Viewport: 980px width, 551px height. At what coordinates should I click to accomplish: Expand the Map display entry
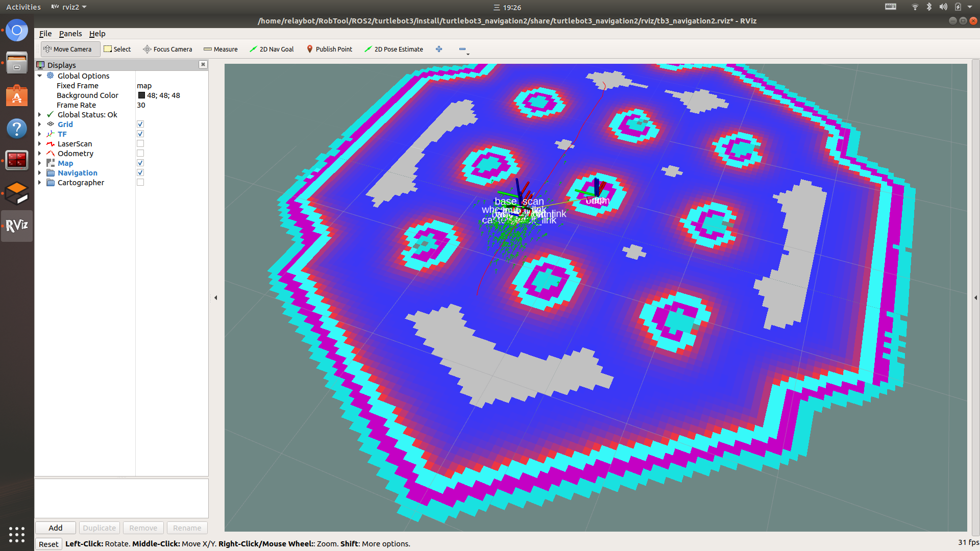[x=40, y=163]
